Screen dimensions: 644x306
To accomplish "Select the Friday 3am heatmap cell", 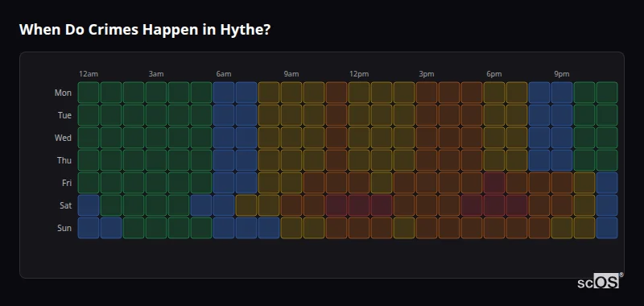I will 156,183.
